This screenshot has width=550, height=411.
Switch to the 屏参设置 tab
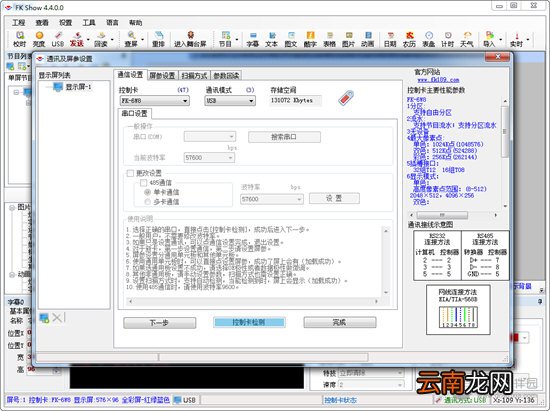pos(162,75)
